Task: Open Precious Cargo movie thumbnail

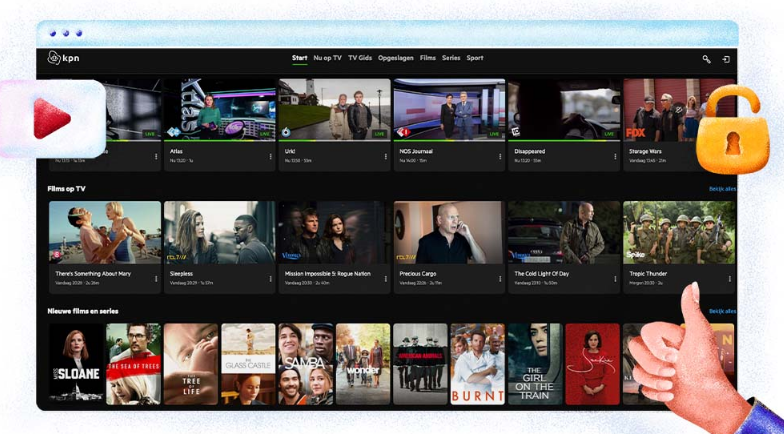Action: point(449,232)
